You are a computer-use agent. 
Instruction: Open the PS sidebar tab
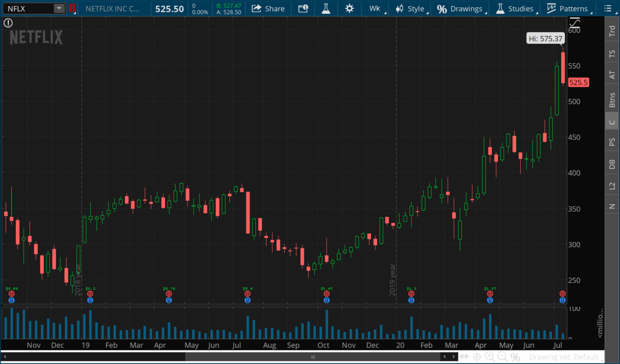[612, 141]
